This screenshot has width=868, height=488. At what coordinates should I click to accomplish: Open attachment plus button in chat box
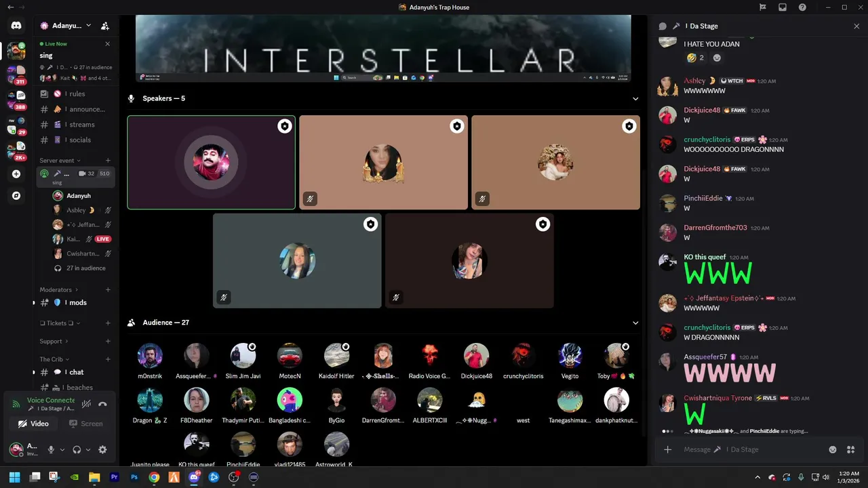click(x=667, y=449)
